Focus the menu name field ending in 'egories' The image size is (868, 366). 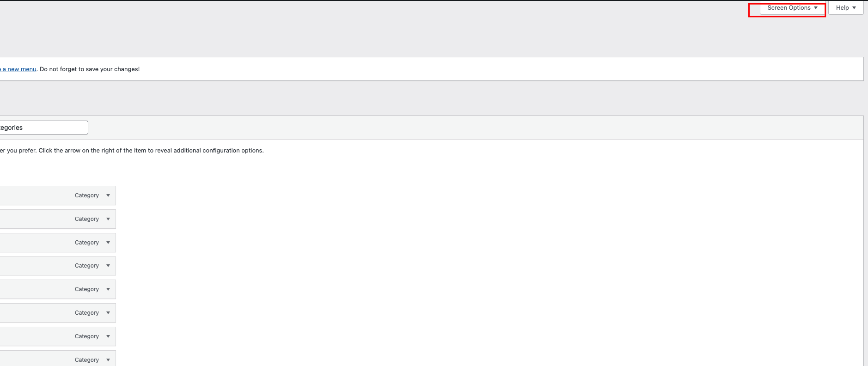click(x=44, y=128)
